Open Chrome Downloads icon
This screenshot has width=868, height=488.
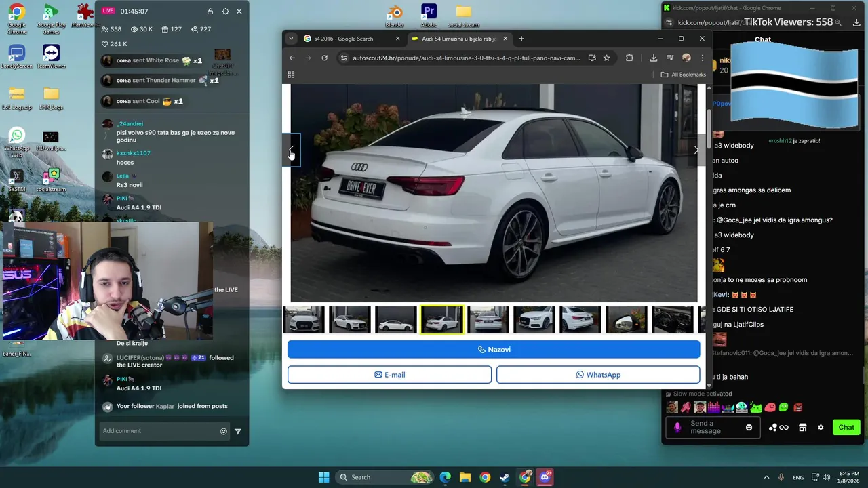(654, 58)
